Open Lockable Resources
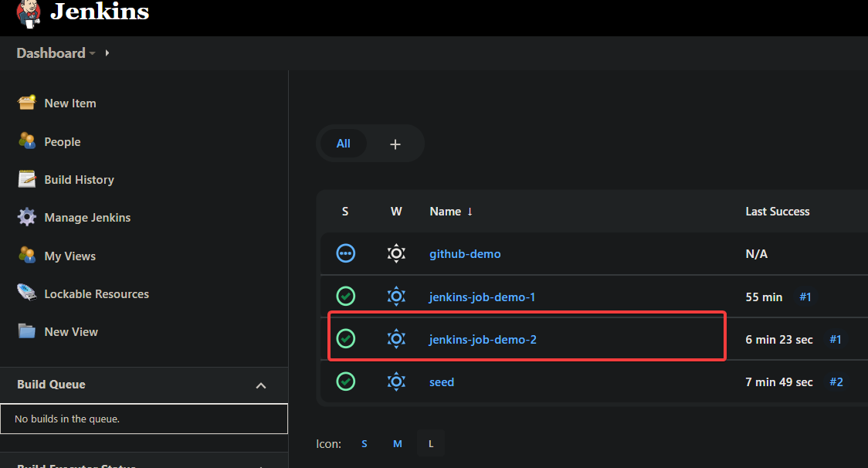Image resolution: width=868 pixels, height=468 pixels. pyautogui.click(x=97, y=294)
